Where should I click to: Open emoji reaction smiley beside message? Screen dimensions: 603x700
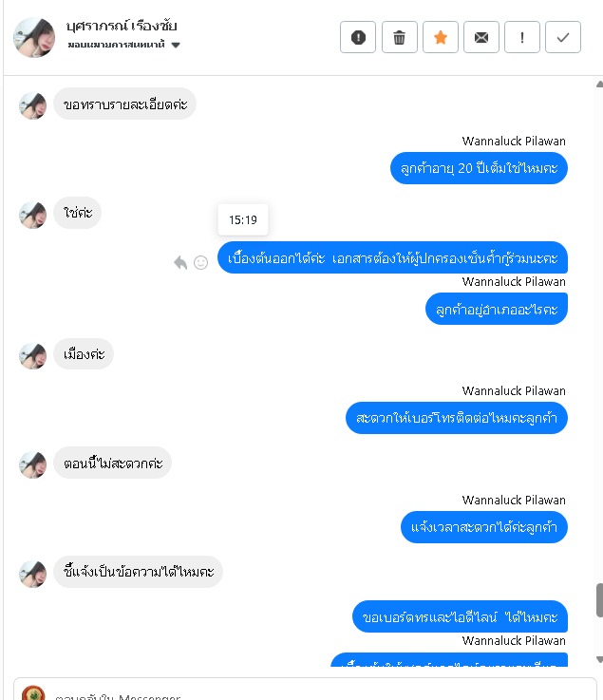pos(201,262)
